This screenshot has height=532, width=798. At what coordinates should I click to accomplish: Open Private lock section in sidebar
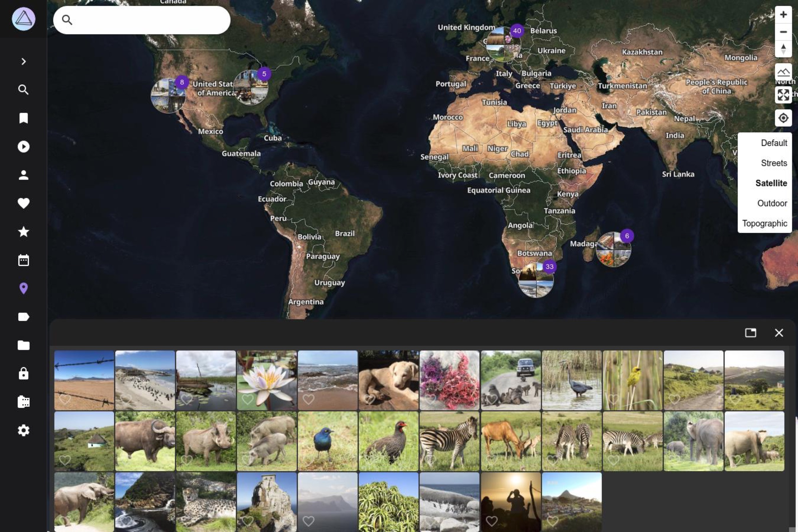click(23, 373)
